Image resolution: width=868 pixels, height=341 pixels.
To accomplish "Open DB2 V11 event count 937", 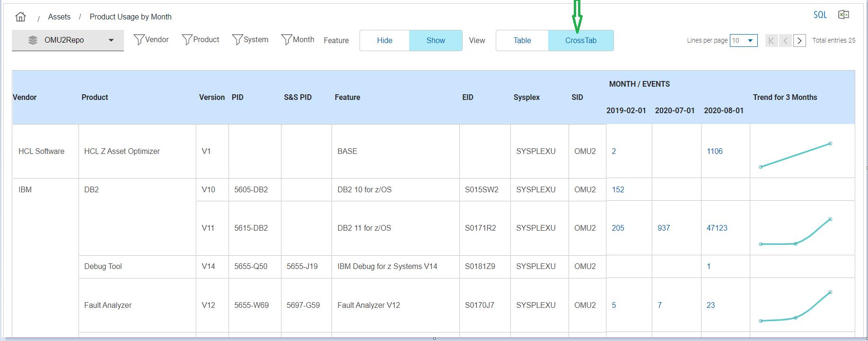I will 664,228.
